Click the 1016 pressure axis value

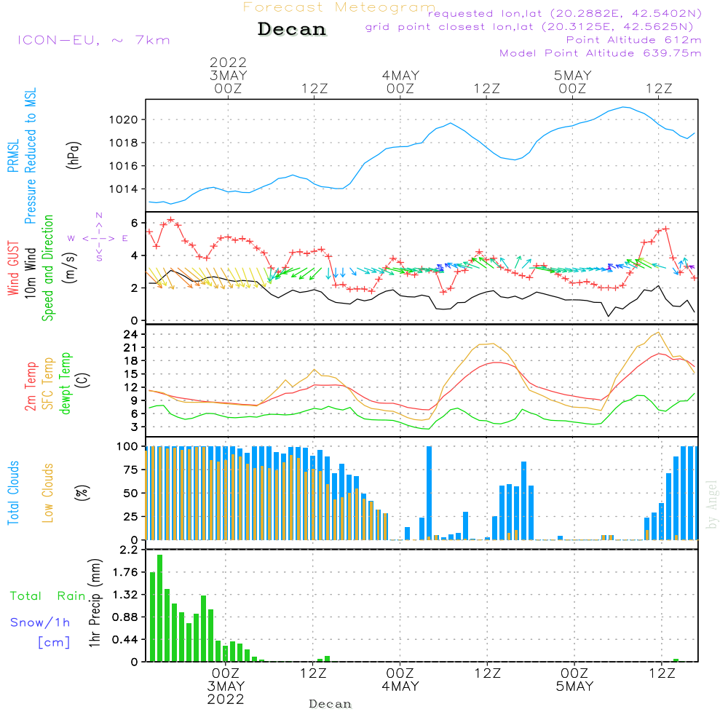[124, 166]
